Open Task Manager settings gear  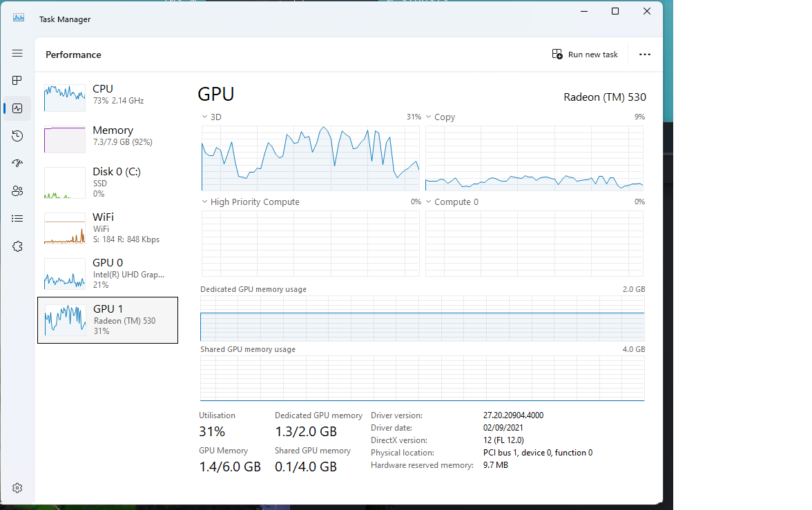click(x=17, y=488)
